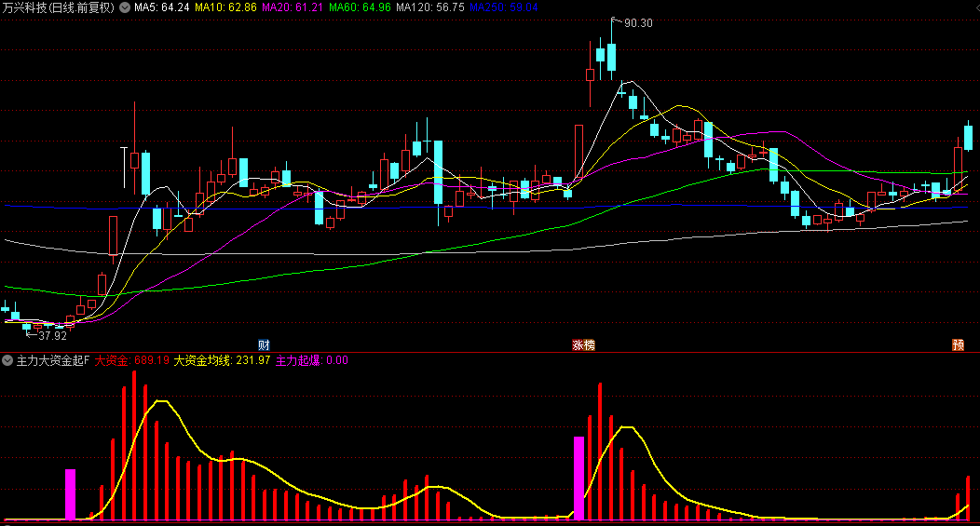Click the 大资金均线: 231.97 value
The image size is (980, 526).
pyautogui.click(x=222, y=360)
